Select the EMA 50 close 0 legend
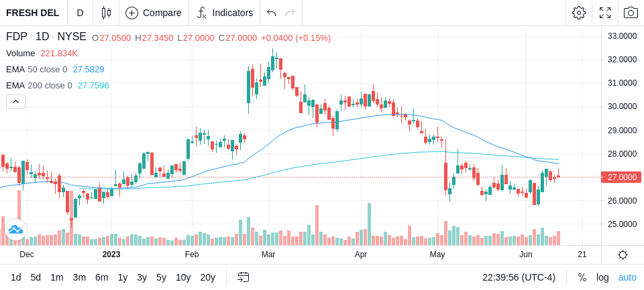The image size is (644, 290). pos(36,70)
